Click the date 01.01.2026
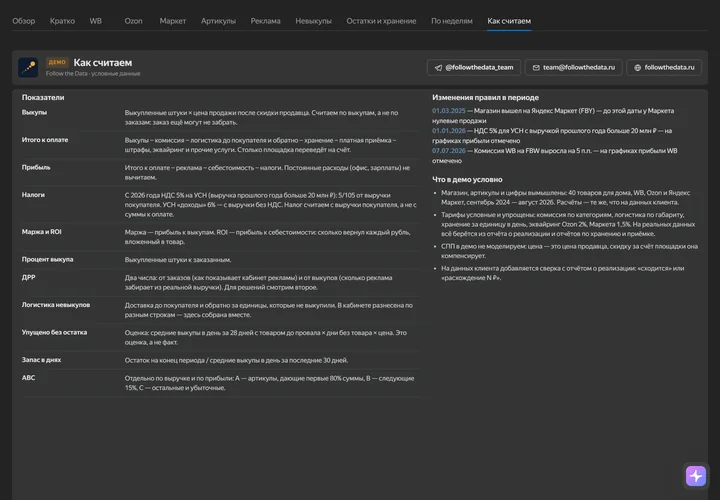The image size is (720, 500). (449, 131)
